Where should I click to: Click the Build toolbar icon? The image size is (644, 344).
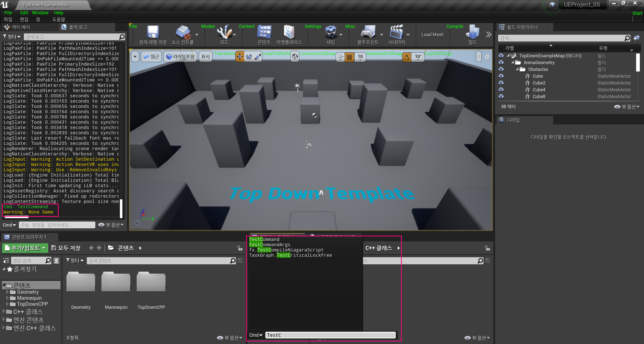pos(472,33)
